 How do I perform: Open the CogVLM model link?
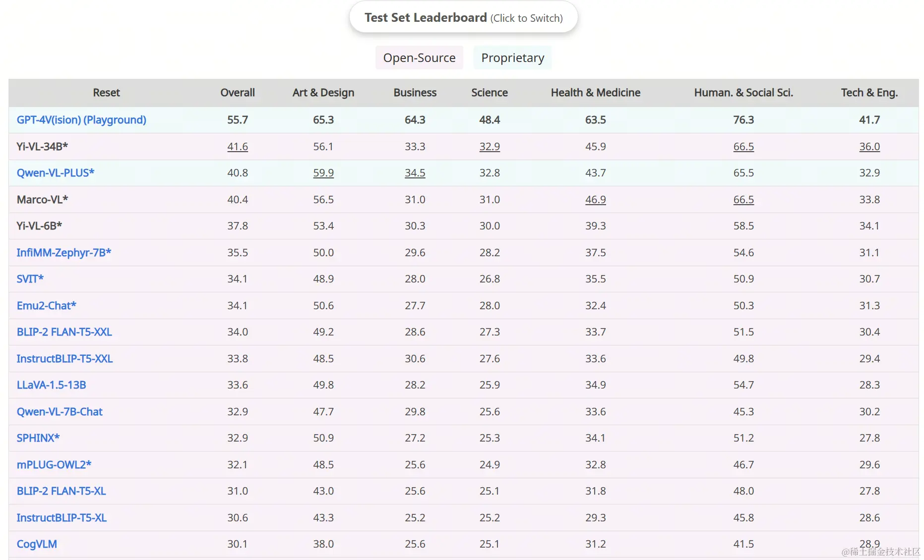click(37, 544)
